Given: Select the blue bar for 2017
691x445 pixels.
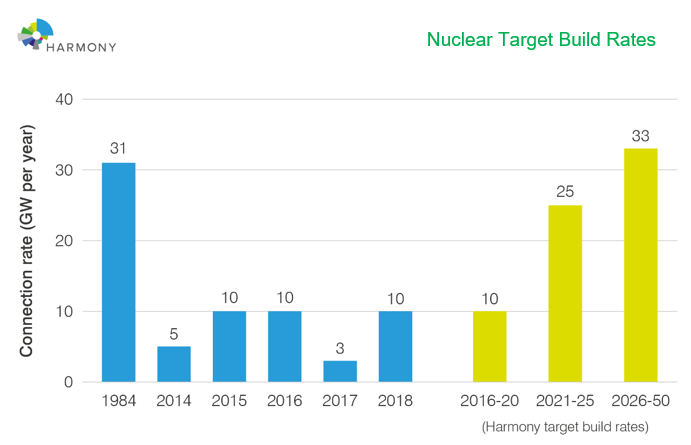Looking at the screenshot, I should coord(340,371).
